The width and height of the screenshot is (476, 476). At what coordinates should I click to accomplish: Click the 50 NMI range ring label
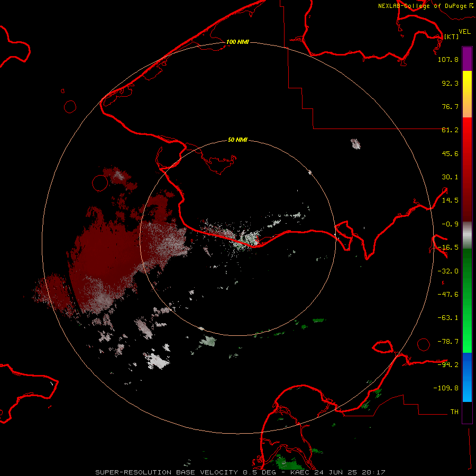[237, 140]
